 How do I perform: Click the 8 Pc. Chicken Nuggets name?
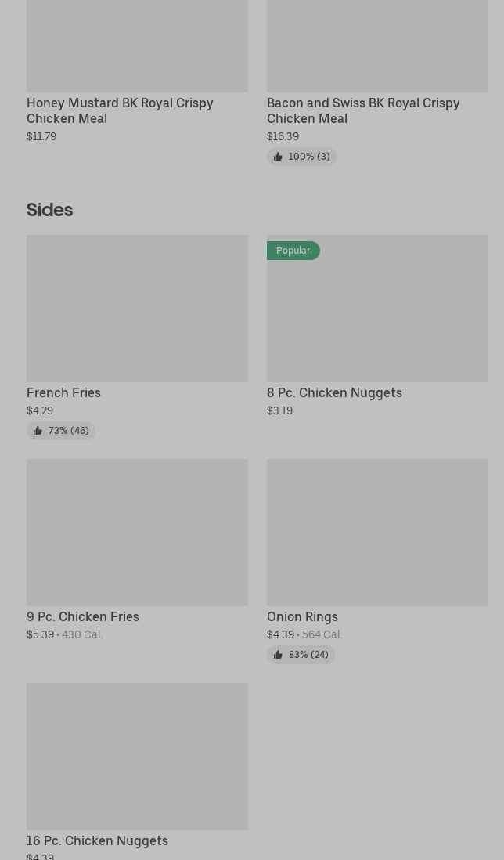pos(334,392)
